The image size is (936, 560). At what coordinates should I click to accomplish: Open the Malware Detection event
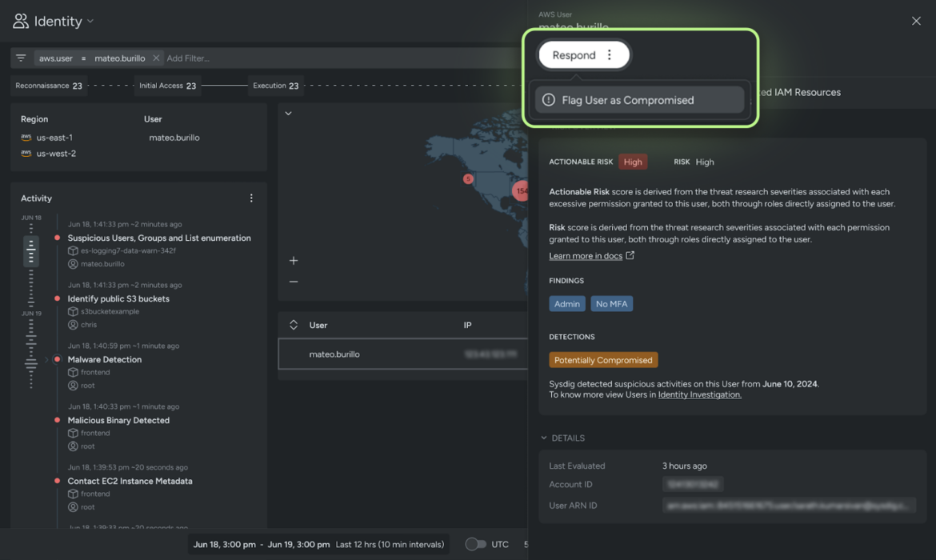[105, 359]
